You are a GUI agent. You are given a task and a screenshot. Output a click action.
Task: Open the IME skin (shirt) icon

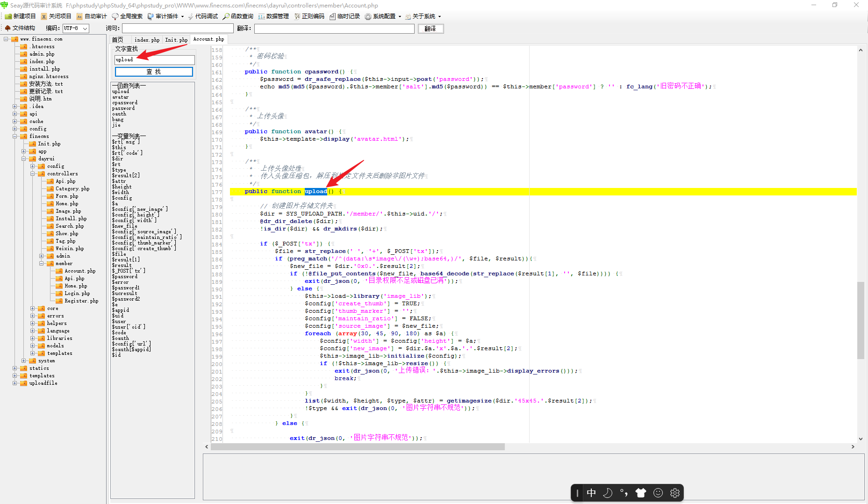coord(641,493)
